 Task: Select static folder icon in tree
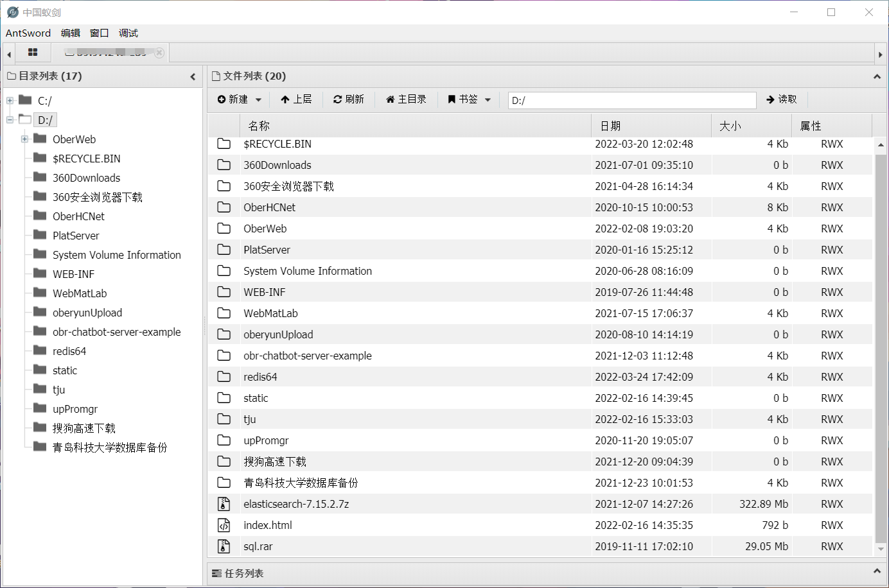[x=40, y=370]
